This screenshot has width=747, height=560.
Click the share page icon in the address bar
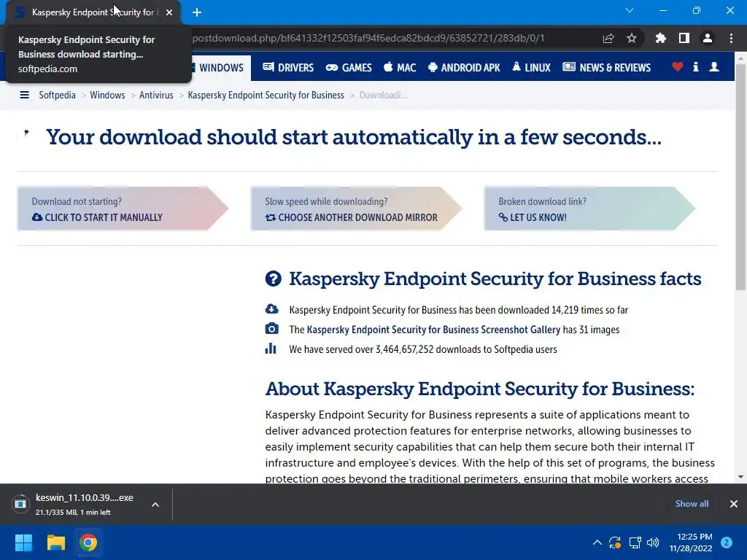pyautogui.click(x=608, y=38)
